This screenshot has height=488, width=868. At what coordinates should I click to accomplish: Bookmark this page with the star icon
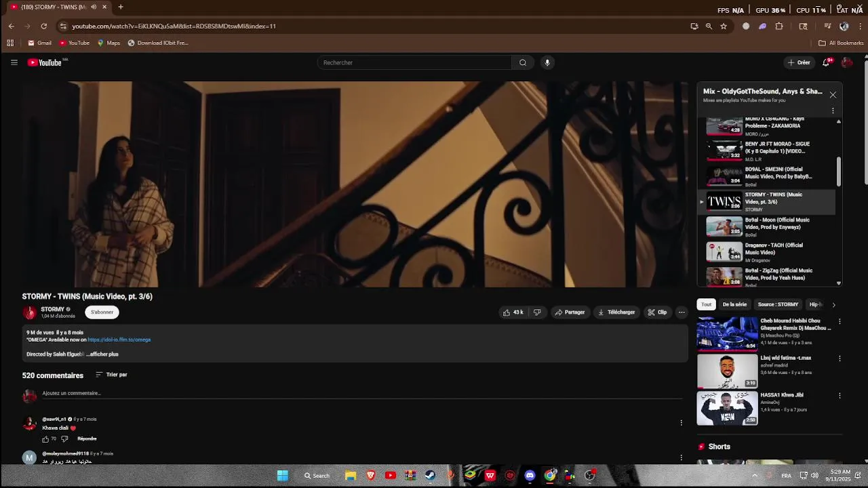click(x=724, y=26)
